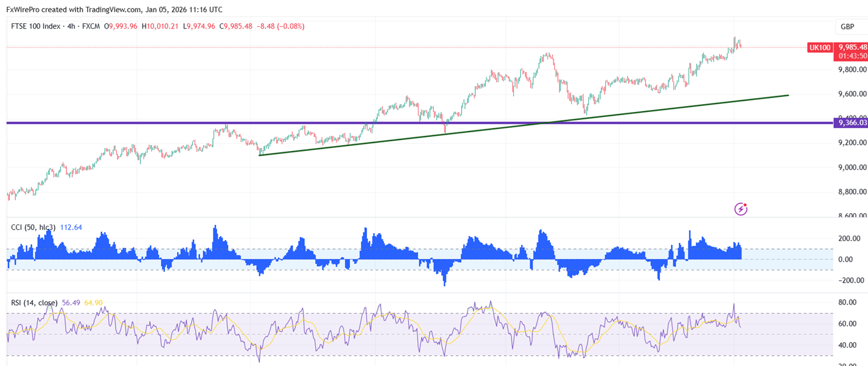Click the CCI (50, hlc3) indicator label

pos(33,227)
